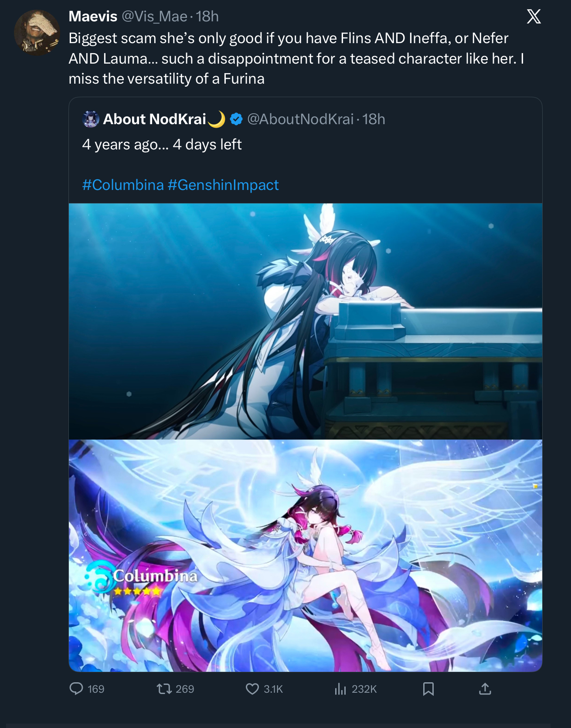571x728 pixels.
Task: Open the About NodKrai avatar icon
Action: (91, 119)
